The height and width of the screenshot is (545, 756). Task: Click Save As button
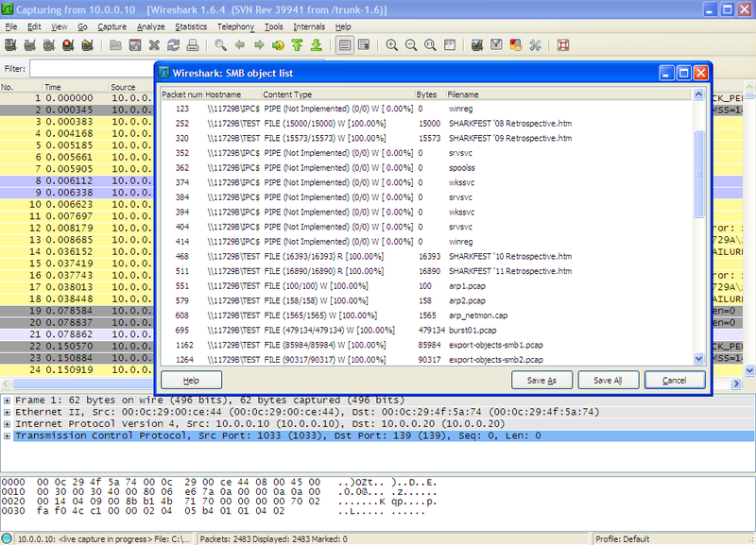point(541,381)
